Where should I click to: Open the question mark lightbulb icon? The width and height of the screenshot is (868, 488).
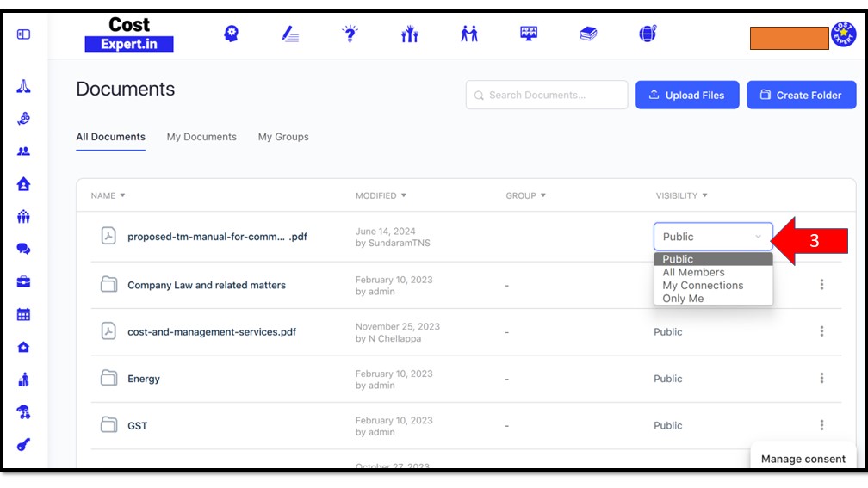coord(350,34)
